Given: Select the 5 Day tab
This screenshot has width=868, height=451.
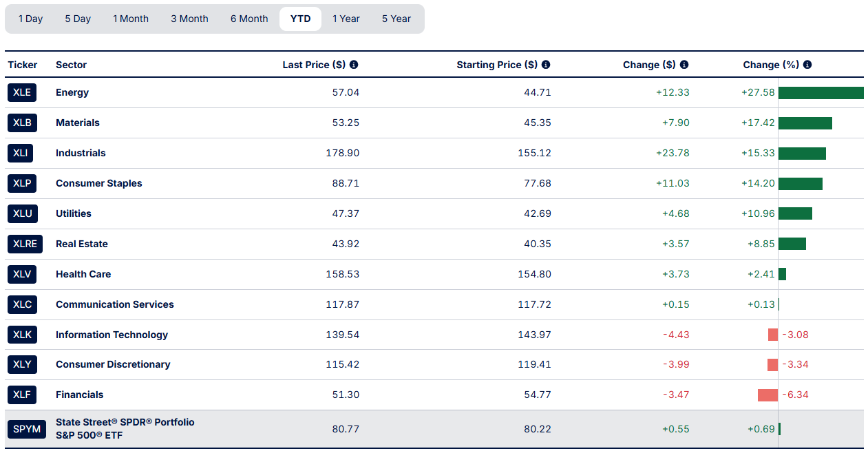Looking at the screenshot, I should (x=78, y=19).
